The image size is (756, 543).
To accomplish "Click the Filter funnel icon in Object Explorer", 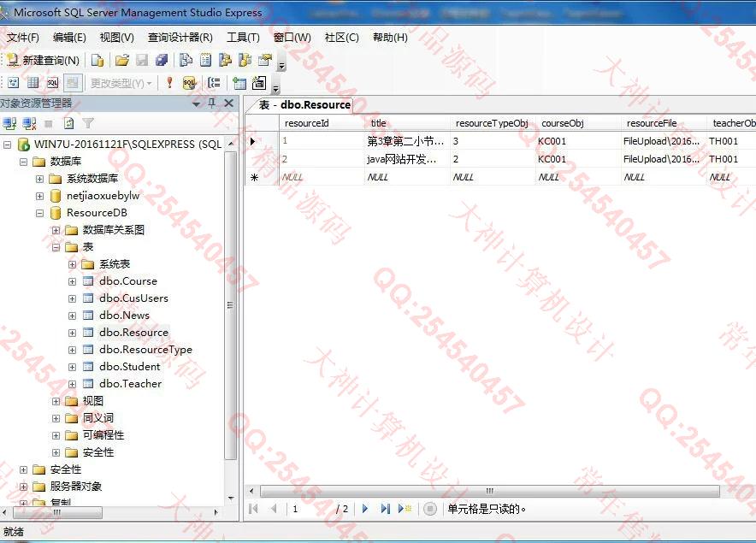I will click(88, 123).
